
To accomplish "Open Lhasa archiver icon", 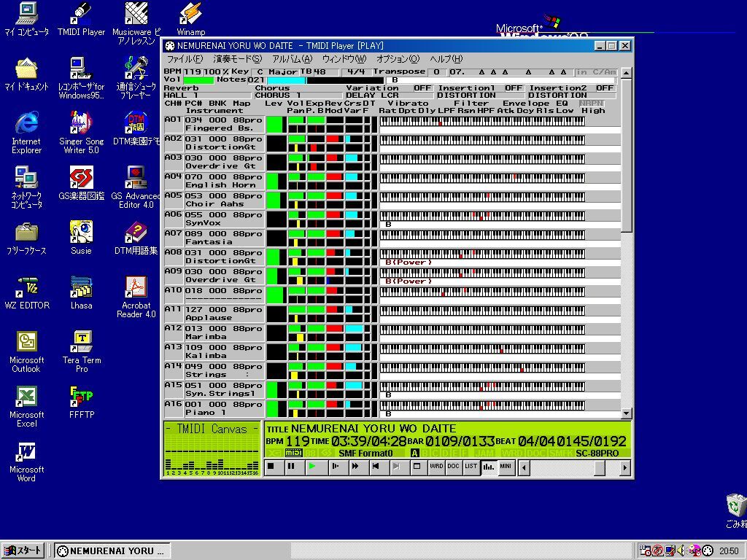I will click(x=81, y=292).
